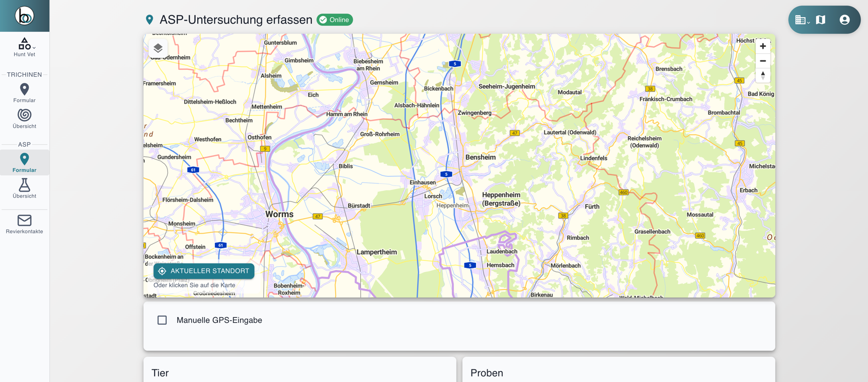The height and width of the screenshot is (382, 868).
Task: Click the Tier section heading
Action: [160, 373]
